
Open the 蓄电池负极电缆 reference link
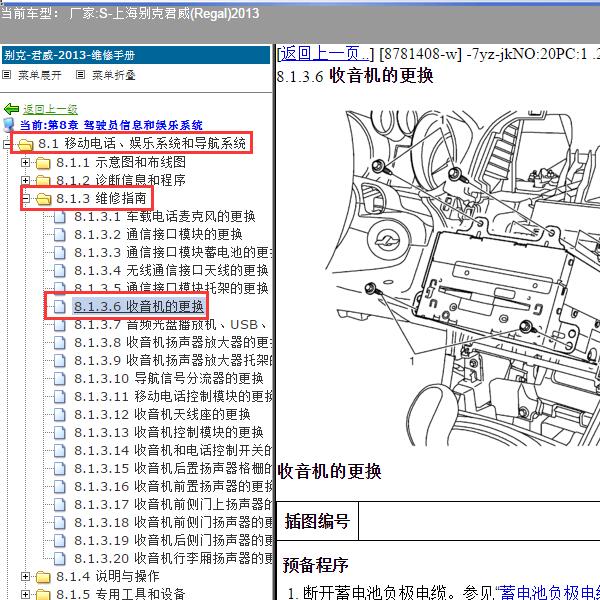[550, 592]
